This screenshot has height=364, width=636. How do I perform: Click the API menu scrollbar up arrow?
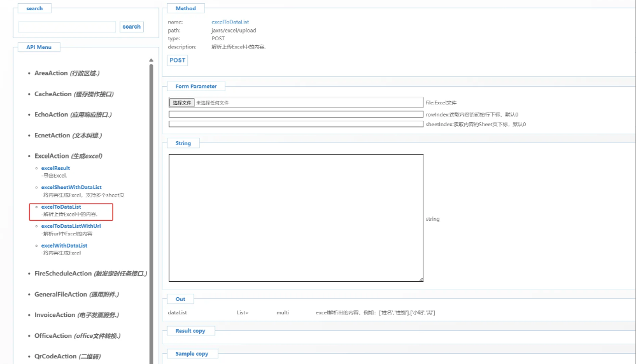coord(151,60)
